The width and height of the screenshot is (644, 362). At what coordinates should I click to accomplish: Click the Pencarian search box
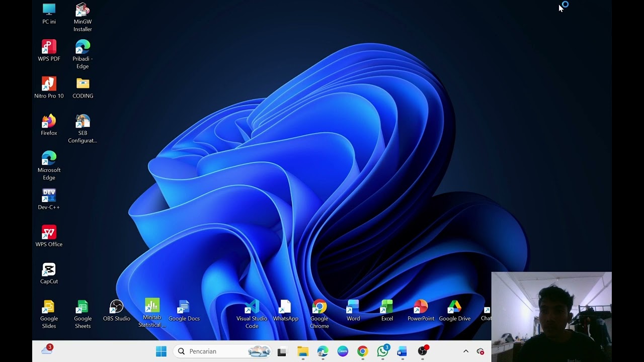[x=222, y=351]
